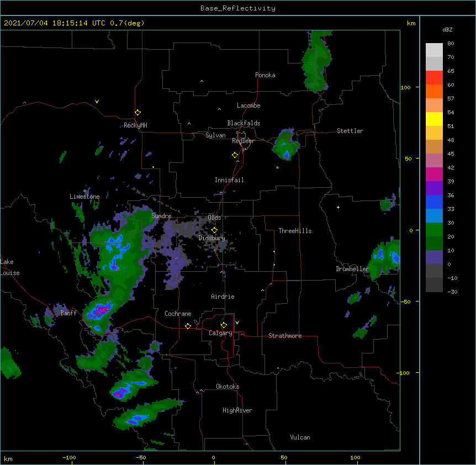
Task: Select the Olds label
Action: (214, 218)
